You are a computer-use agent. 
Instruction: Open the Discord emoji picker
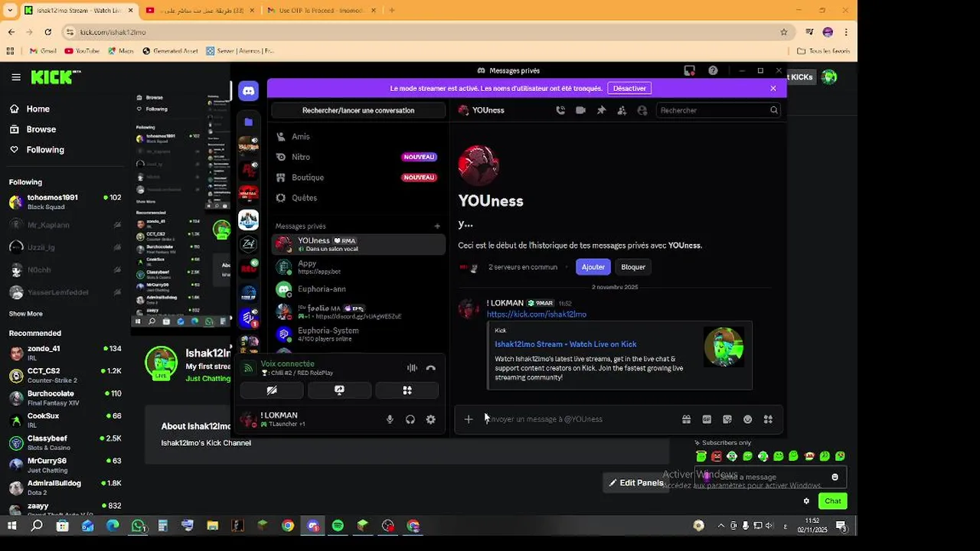[x=748, y=419]
